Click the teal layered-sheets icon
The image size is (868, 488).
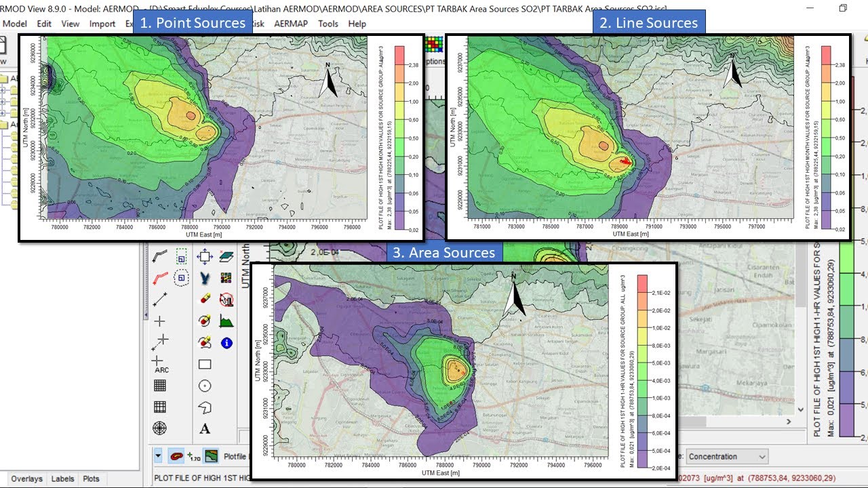(226, 256)
